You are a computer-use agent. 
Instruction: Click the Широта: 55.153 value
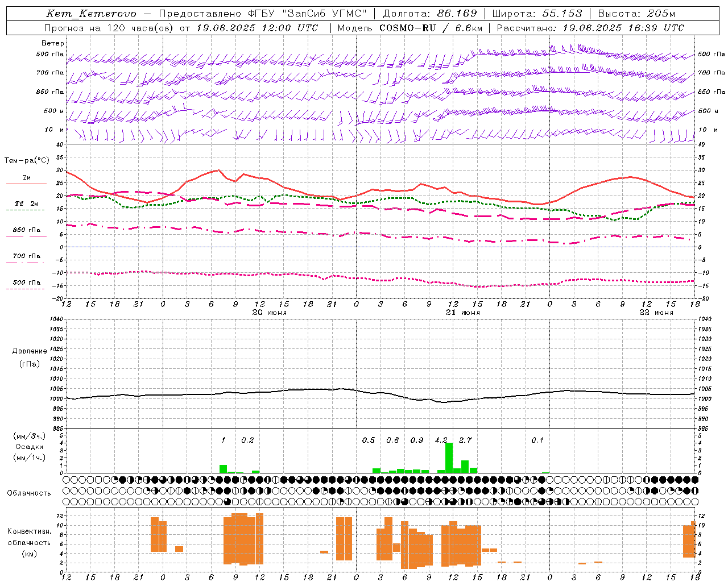tap(537, 14)
